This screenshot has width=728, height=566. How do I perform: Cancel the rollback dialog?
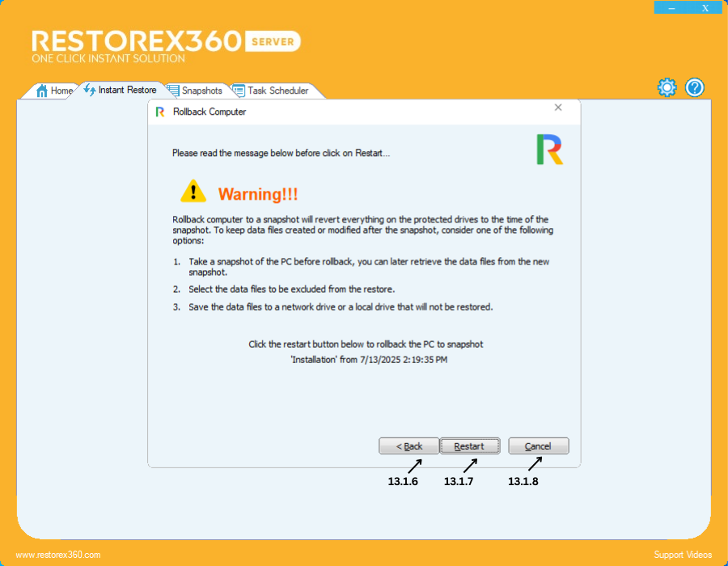tap(538, 446)
